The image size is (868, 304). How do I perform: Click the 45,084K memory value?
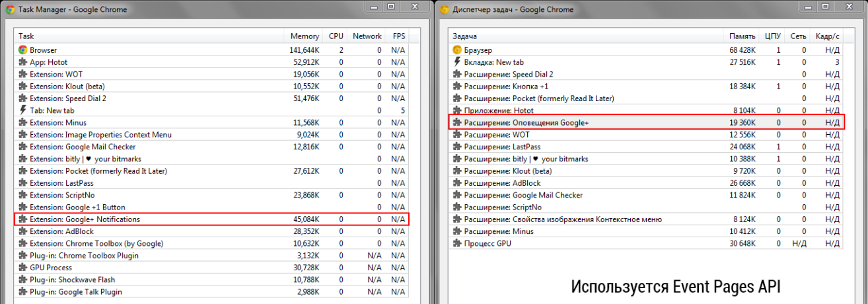pos(307,219)
